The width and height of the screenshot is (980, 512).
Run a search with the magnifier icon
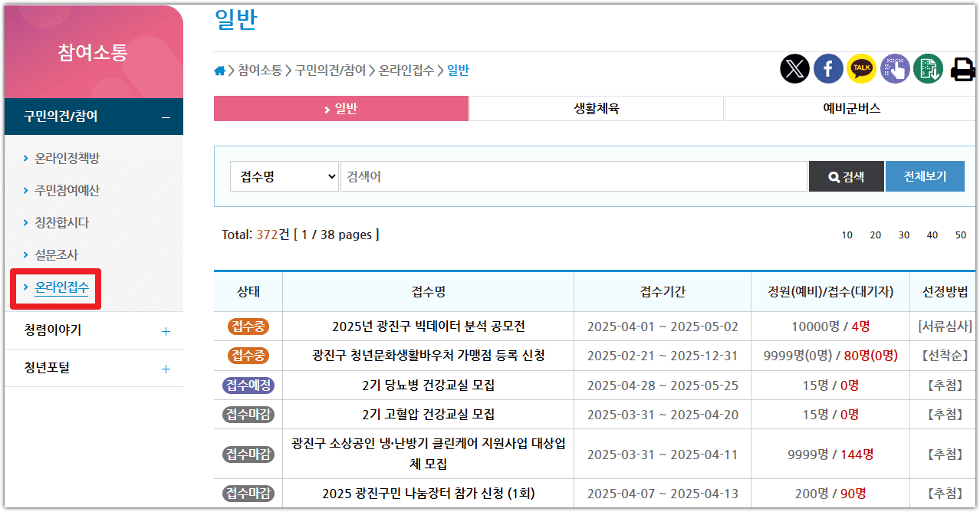coord(846,176)
